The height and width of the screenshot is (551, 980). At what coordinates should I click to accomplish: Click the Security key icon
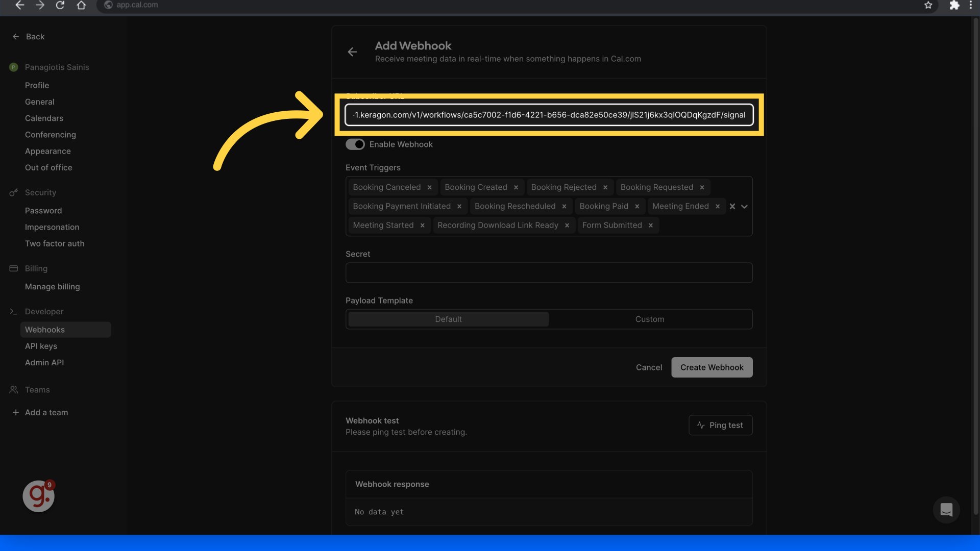click(x=14, y=192)
